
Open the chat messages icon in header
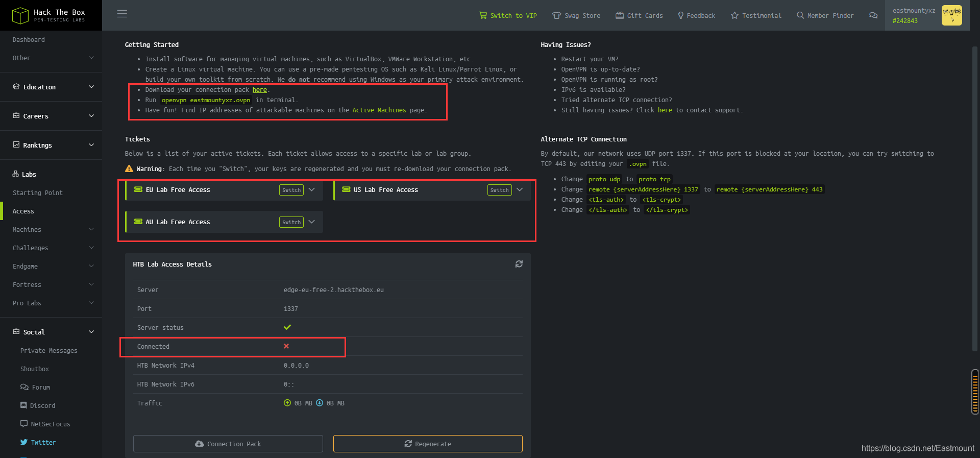click(x=873, y=15)
